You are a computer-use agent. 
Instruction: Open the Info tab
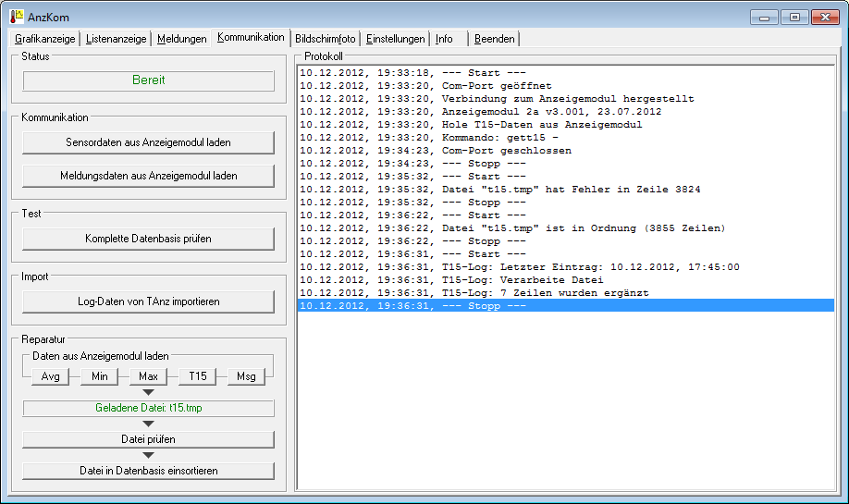445,39
